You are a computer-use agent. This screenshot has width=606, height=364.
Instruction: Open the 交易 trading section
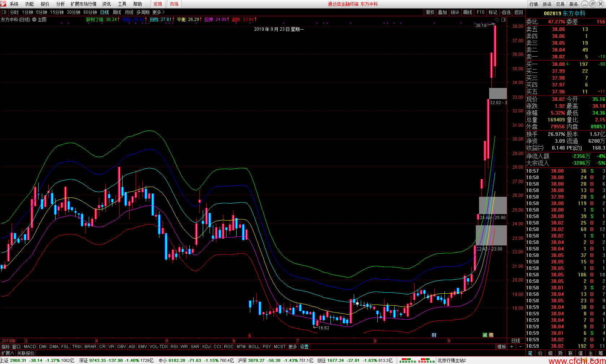pos(560,4)
